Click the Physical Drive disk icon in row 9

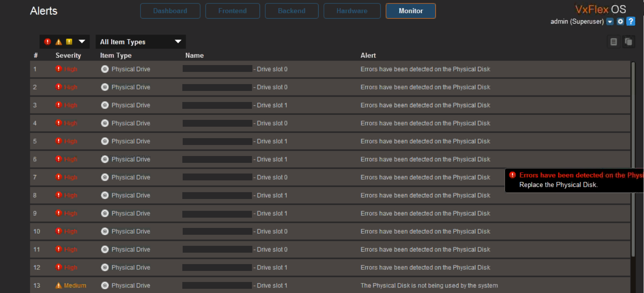(x=105, y=213)
